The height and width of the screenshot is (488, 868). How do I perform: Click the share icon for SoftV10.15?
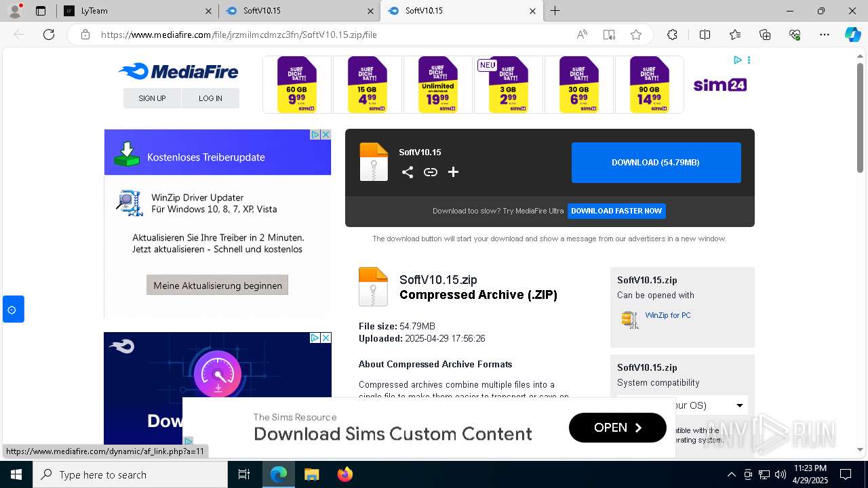tap(407, 172)
